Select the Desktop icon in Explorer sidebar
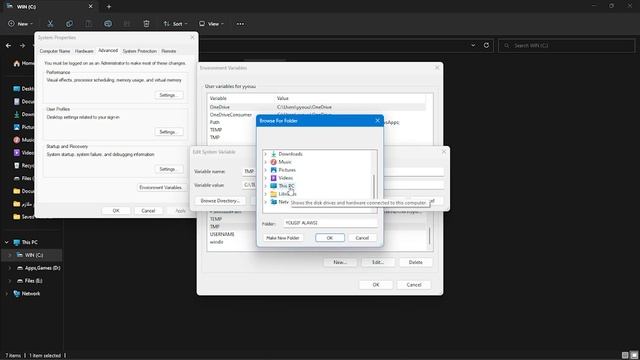Viewport: 640px width, 360px height. tap(17, 89)
